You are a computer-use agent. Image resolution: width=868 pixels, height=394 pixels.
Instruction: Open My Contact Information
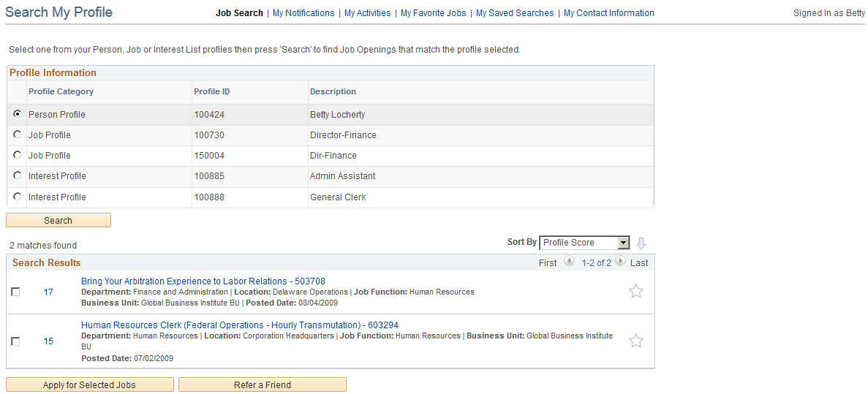click(609, 12)
